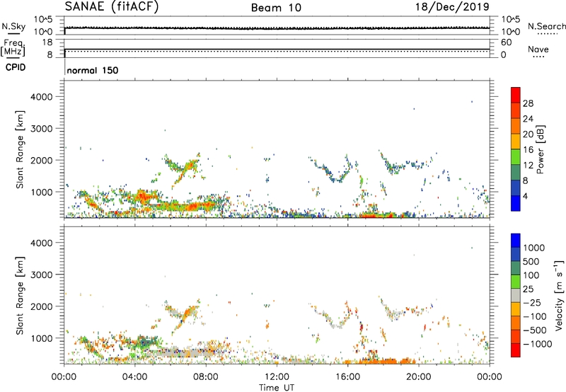Select the "Beam 10" header label

point(276,8)
